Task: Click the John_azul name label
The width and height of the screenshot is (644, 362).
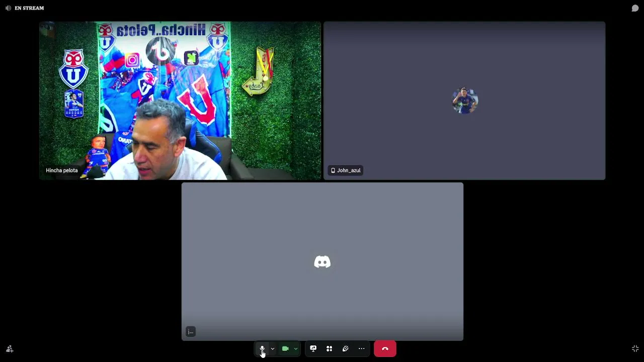Action: point(346,170)
